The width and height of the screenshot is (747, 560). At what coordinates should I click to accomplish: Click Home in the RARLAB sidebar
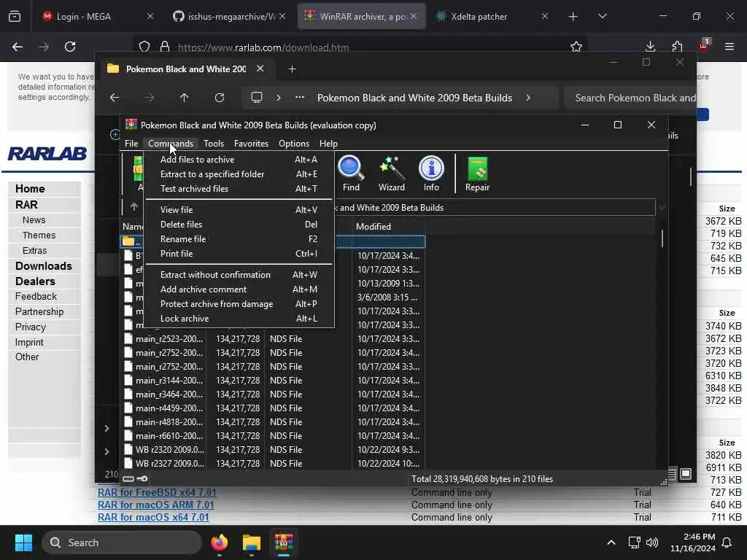coord(30,189)
